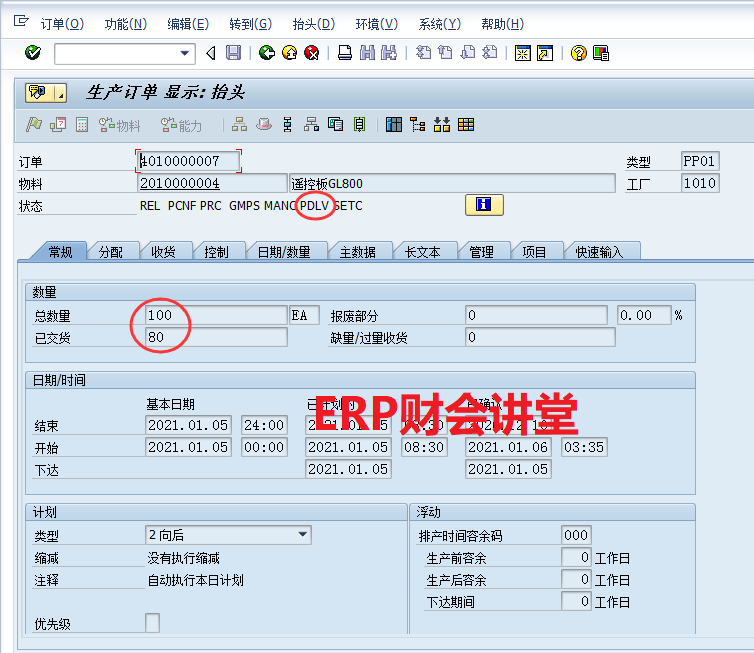Open the 转到 menu
754x653 pixels.
(x=249, y=23)
